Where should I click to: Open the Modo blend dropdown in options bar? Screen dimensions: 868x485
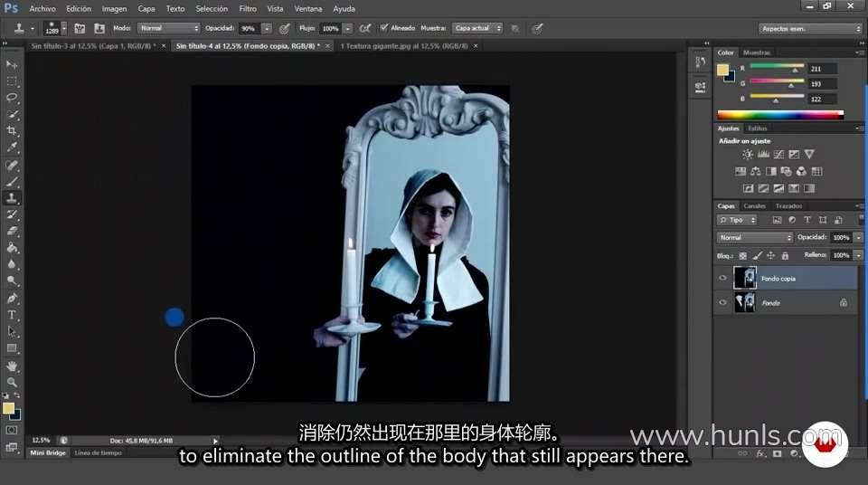click(x=168, y=28)
